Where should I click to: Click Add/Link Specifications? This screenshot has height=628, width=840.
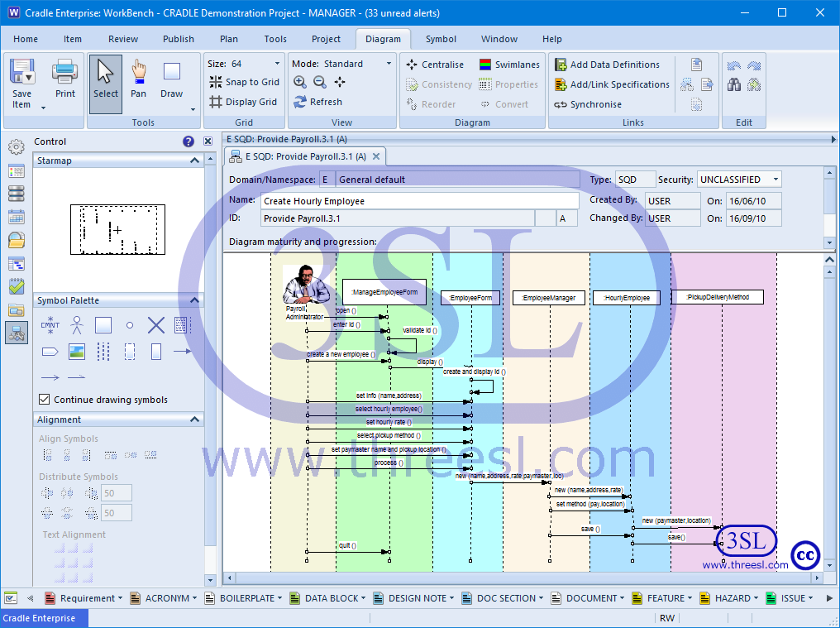[612, 84]
